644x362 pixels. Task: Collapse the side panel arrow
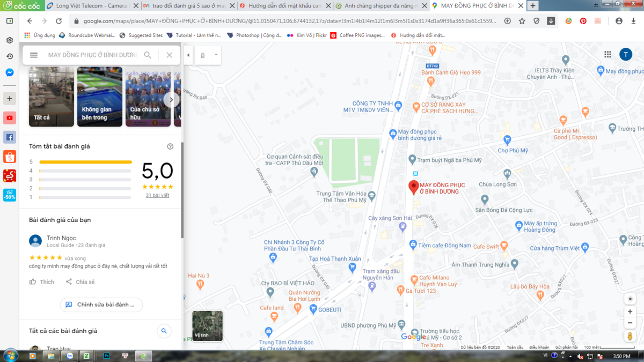pos(188,55)
